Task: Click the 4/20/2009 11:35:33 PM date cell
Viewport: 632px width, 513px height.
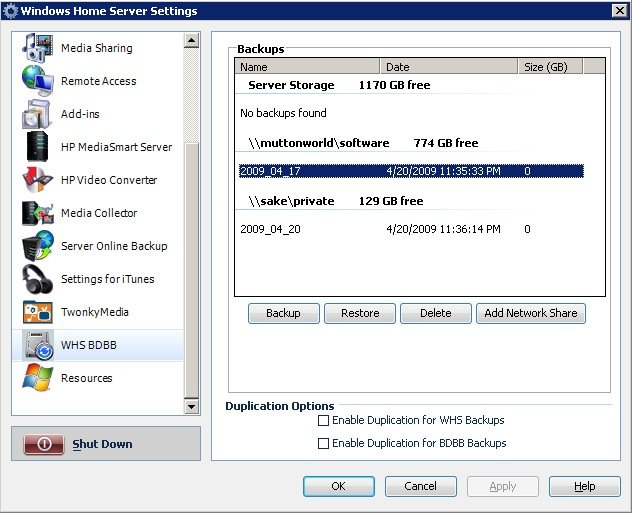Action: (x=443, y=171)
